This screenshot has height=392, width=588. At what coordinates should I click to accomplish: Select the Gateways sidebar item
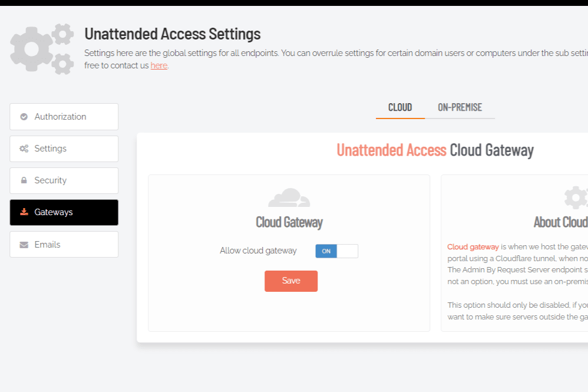coord(64,212)
